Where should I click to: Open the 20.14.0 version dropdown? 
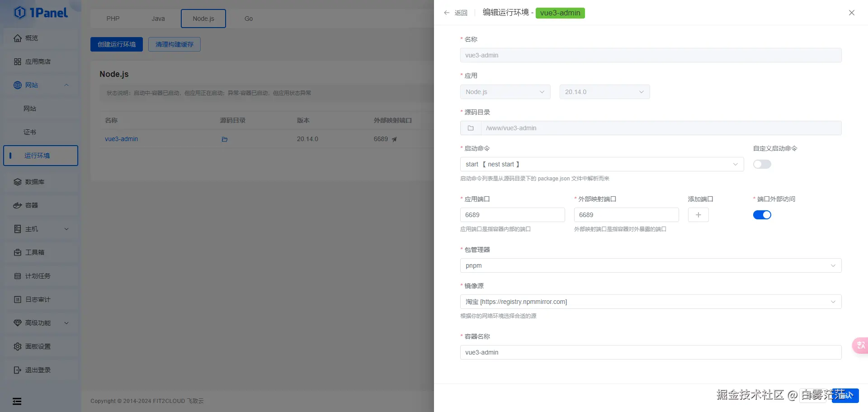(x=605, y=92)
